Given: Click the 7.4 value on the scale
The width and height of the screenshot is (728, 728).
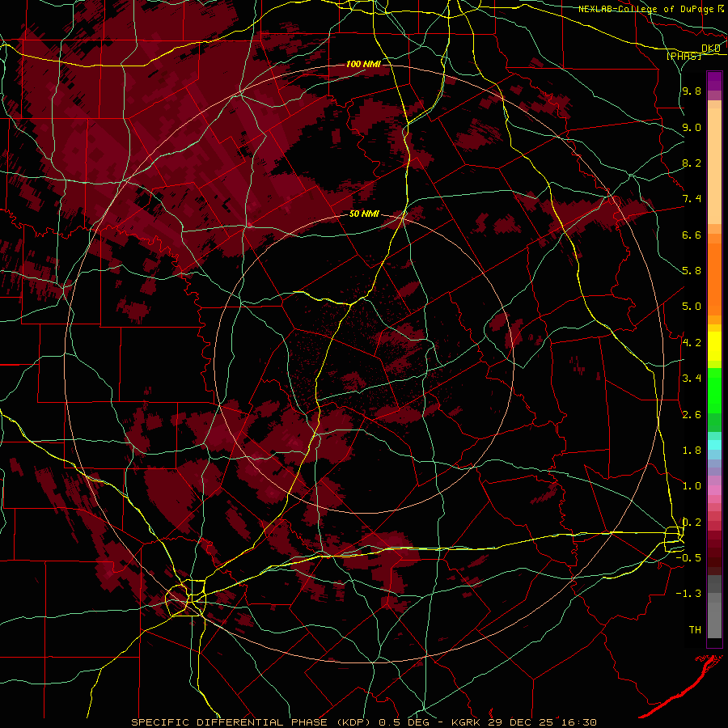Looking at the screenshot, I should pyautogui.click(x=692, y=199).
